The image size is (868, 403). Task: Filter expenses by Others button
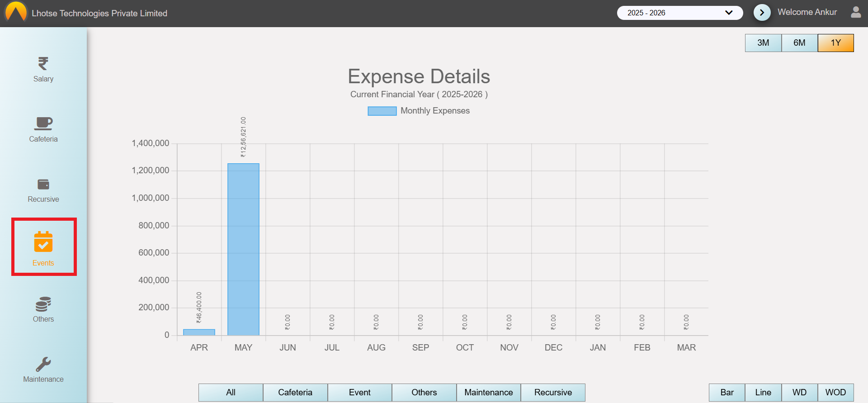pyautogui.click(x=424, y=393)
